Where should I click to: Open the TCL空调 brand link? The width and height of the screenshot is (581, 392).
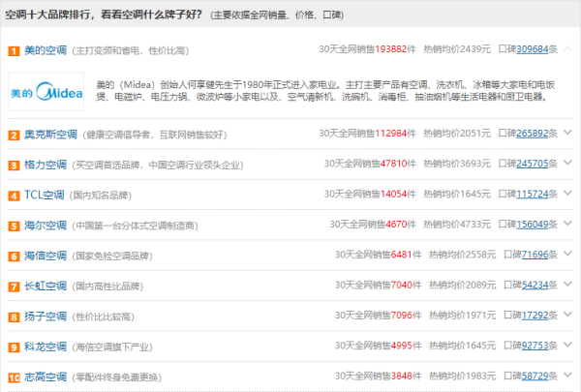pyautogui.click(x=45, y=195)
